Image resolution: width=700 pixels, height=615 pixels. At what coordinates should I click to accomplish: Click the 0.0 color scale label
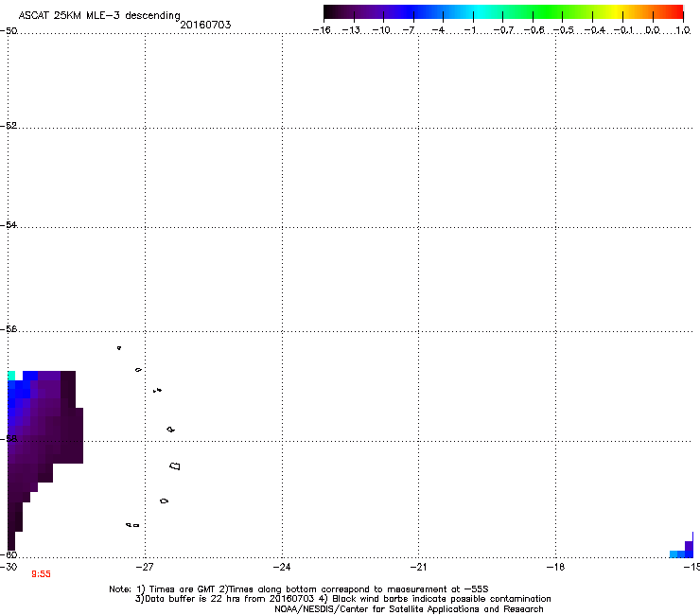(653, 30)
